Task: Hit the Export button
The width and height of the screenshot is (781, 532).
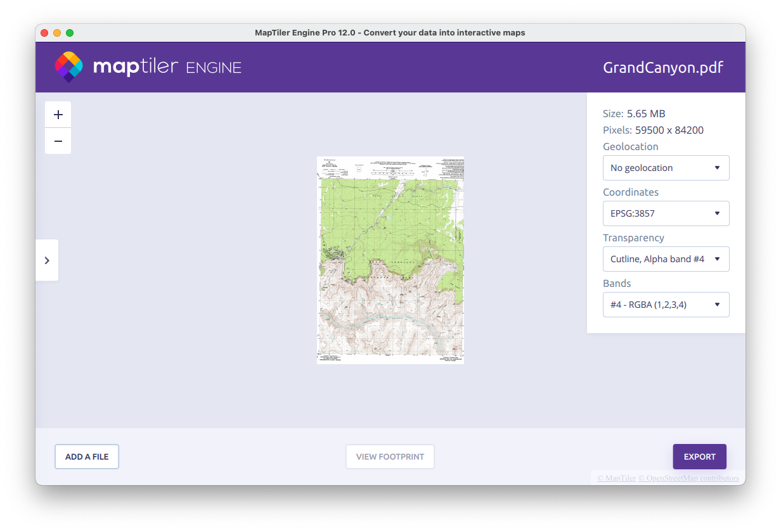Action: pos(699,457)
